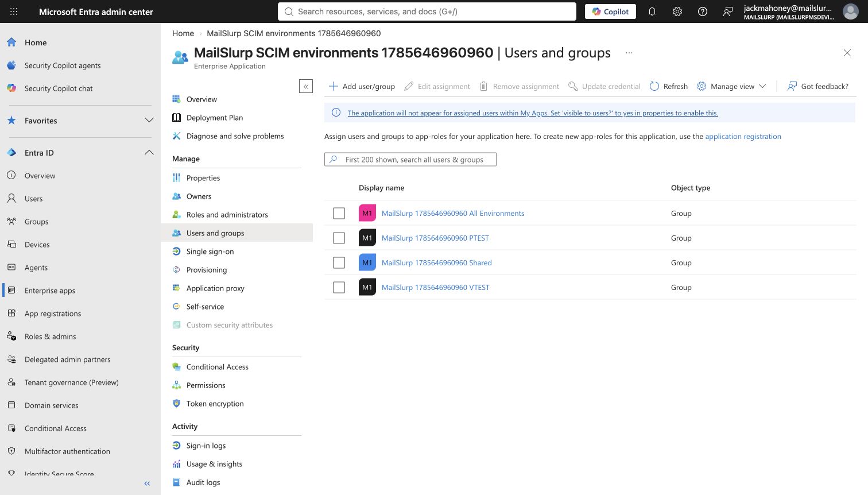Click the Object type column header
Viewport: 868px width, 495px height.
(691, 188)
